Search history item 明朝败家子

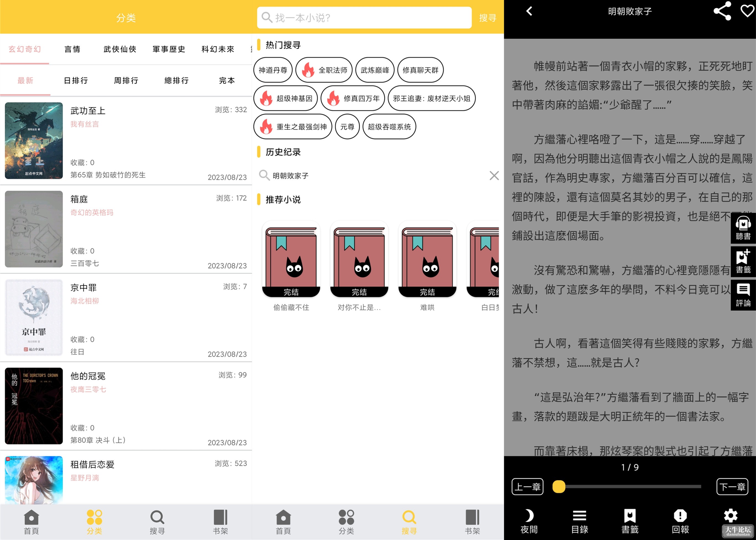290,176
